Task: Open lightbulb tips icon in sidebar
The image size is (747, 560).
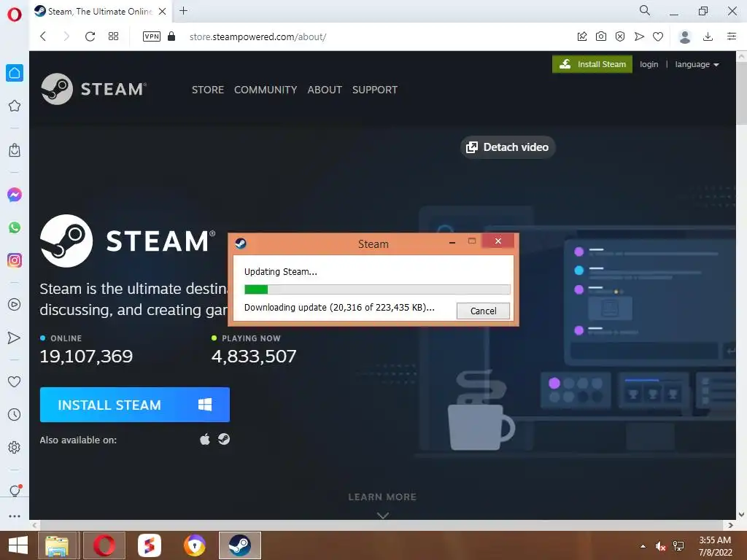Action: (15, 491)
